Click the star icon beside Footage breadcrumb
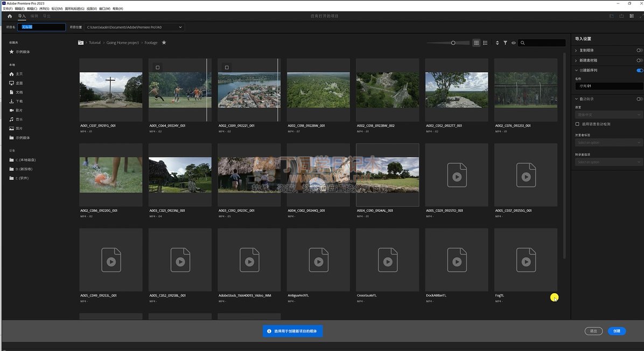 (x=164, y=43)
